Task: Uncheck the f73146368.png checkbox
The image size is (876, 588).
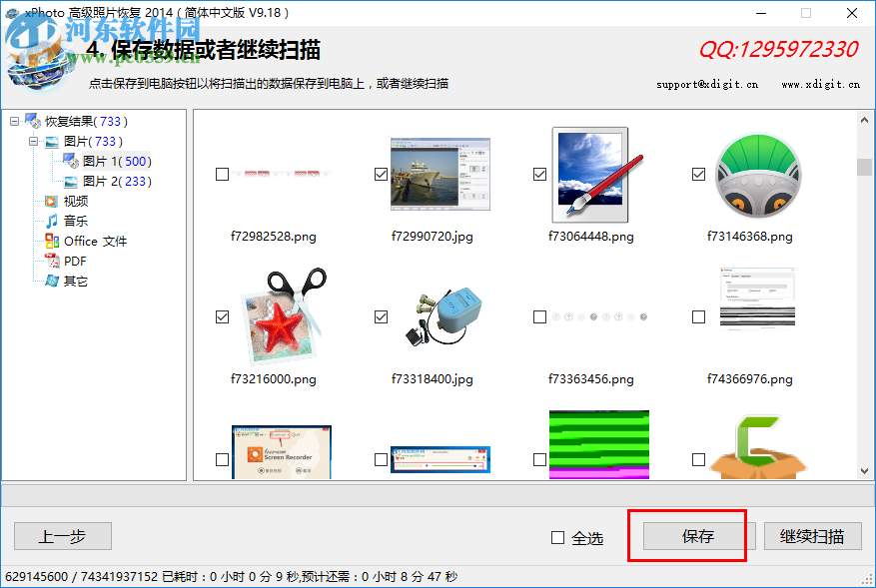Action: (697, 174)
